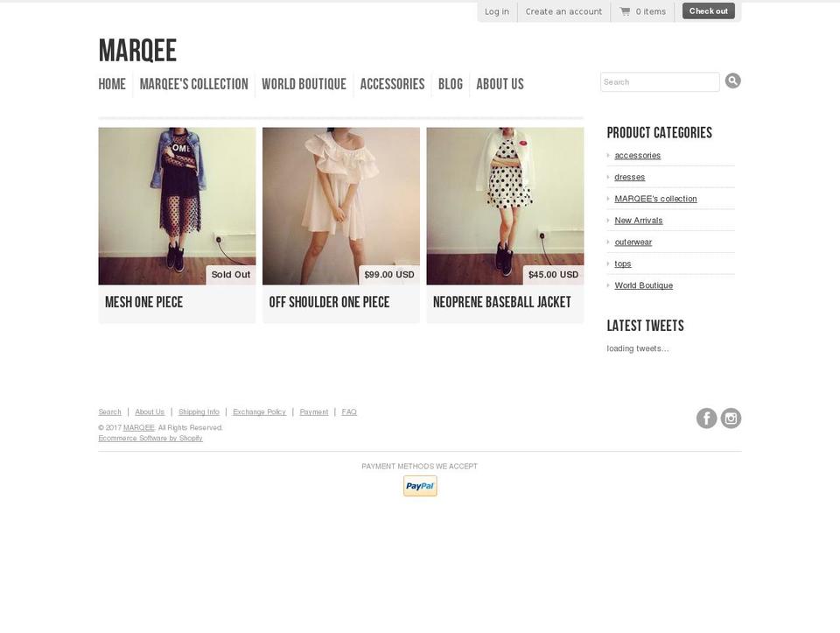
Task: Click the loading tweets text
Action: point(638,348)
